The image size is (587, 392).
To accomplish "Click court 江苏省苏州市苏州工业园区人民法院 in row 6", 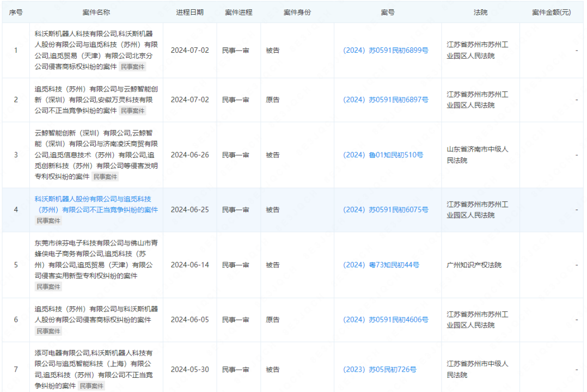I will (x=478, y=320).
